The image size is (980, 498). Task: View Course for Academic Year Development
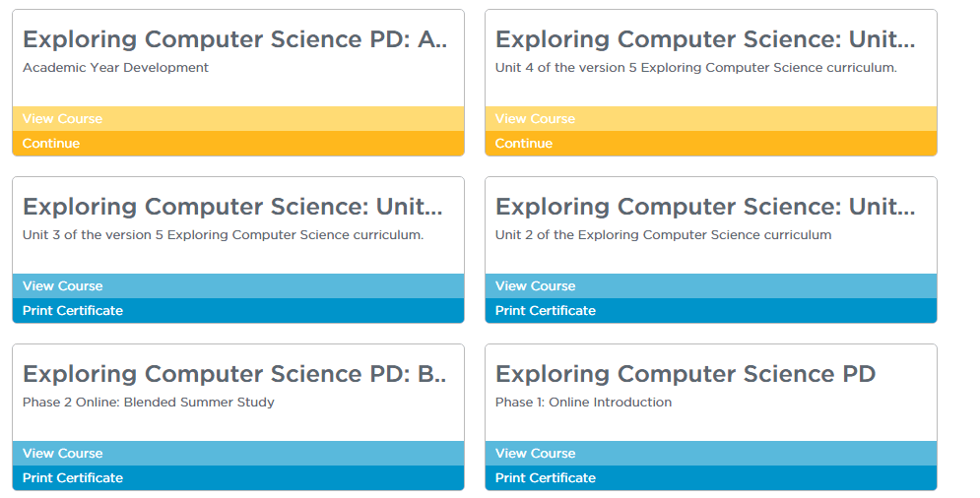(62, 119)
